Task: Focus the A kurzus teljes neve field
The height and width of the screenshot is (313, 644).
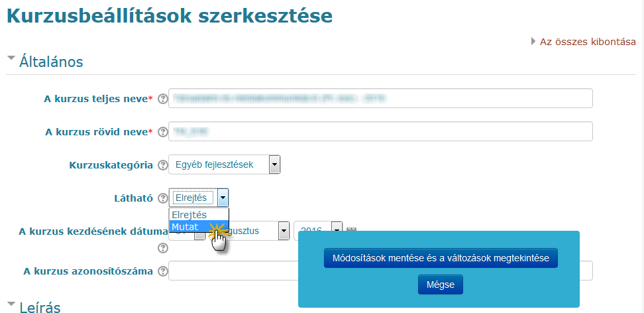Action: click(x=380, y=98)
